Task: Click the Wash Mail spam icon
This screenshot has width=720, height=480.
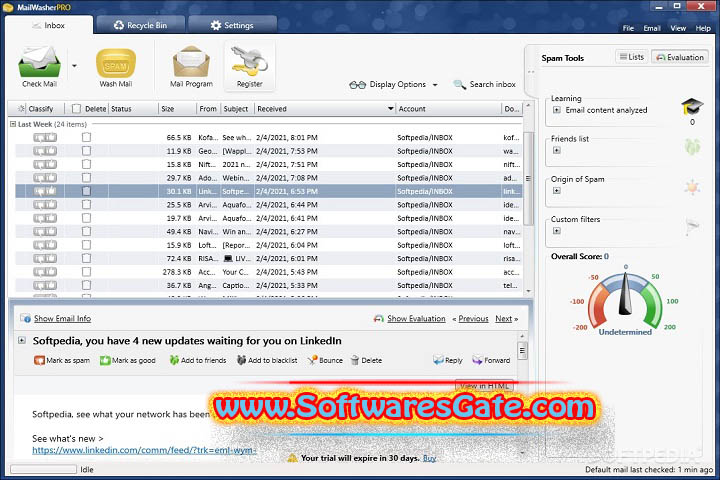Action: 116,63
